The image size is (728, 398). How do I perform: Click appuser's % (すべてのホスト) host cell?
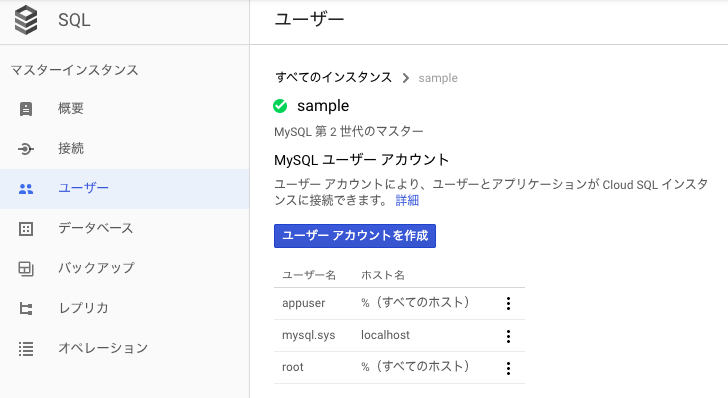point(415,303)
